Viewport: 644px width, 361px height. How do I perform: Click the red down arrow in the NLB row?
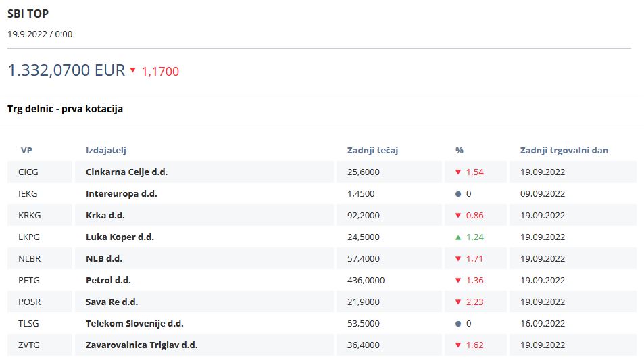coord(458,259)
